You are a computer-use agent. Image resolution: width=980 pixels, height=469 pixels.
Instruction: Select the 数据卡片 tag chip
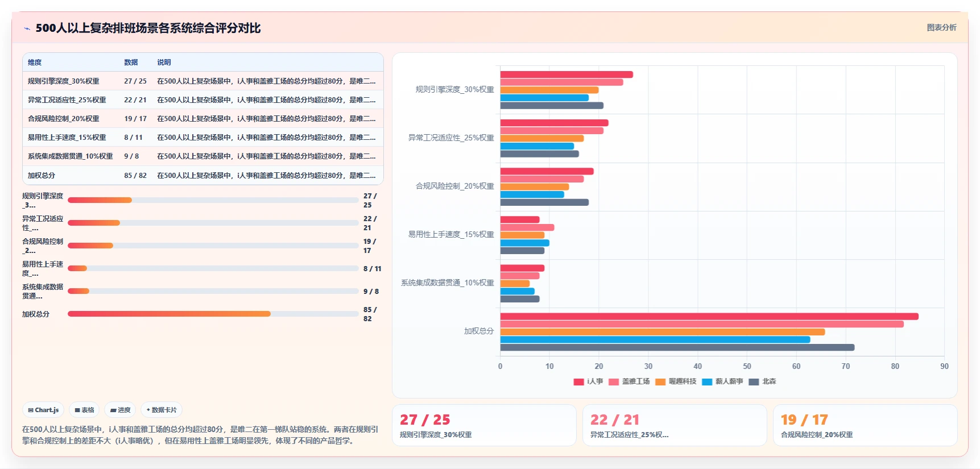[x=162, y=410]
